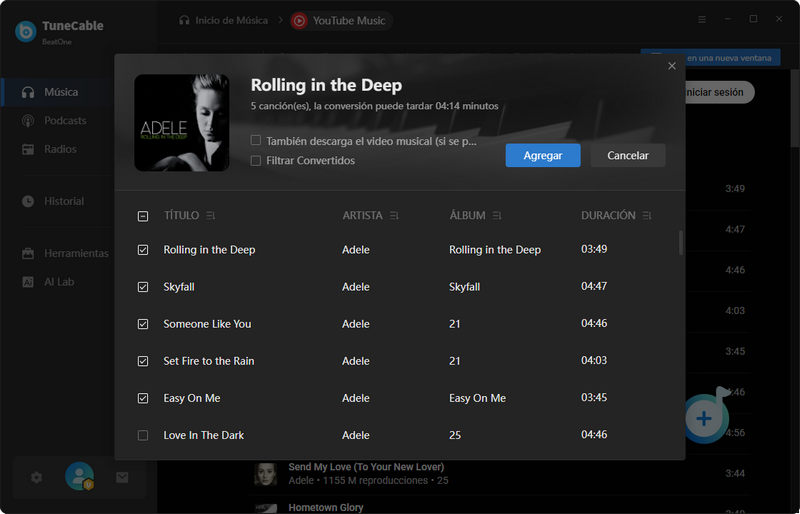The width and height of the screenshot is (800, 514).
Task: Enable also download music video checkbox
Action: point(256,141)
